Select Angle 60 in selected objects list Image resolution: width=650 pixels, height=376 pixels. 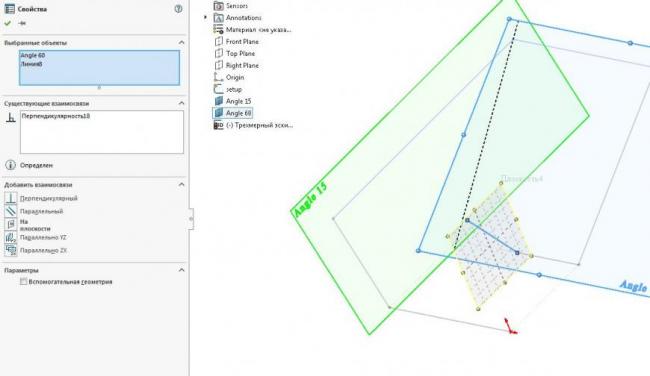33,56
